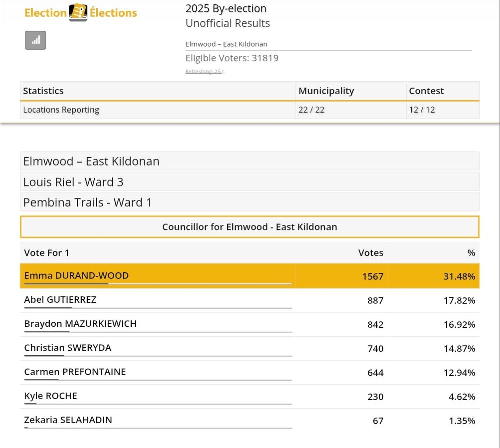The image size is (500, 448).
Task: Open the Zekaria SELAHADIN candidate details
Action: [x=68, y=420]
